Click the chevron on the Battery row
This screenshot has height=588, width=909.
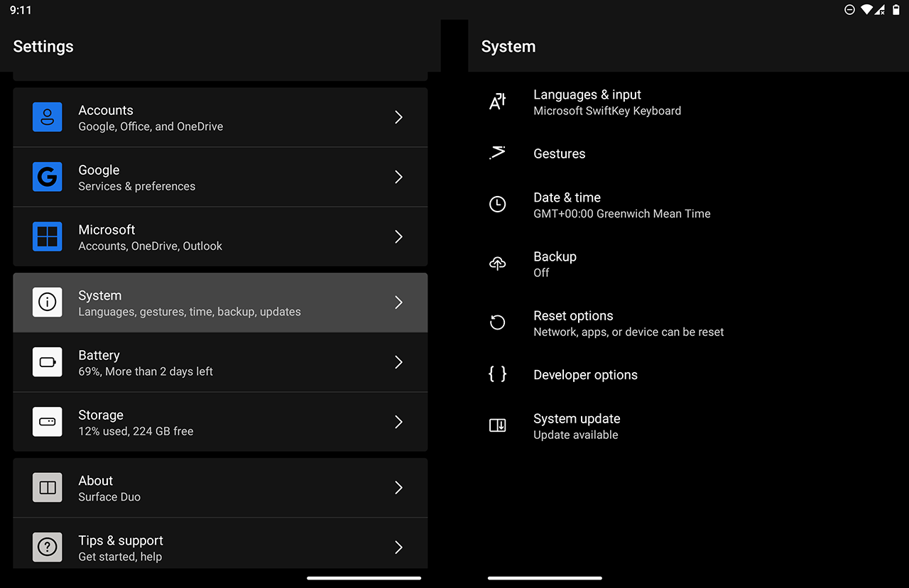click(x=398, y=362)
